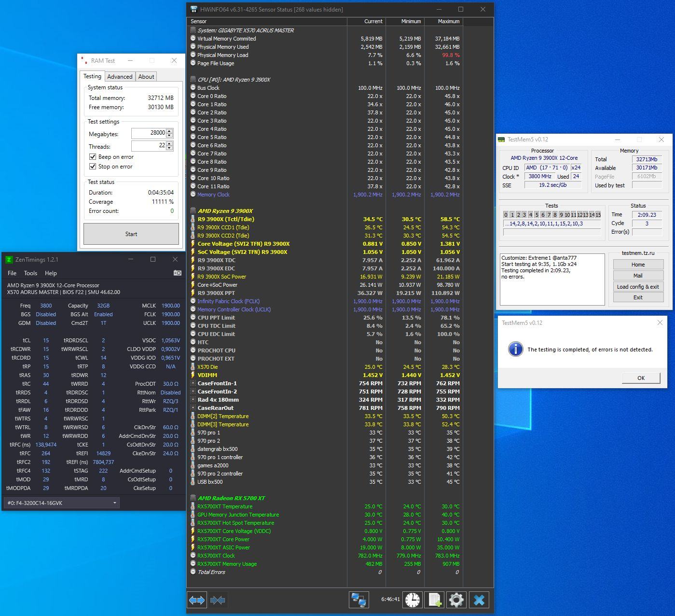Viewport: 675px width, 616px height.
Task: Select TestMem5 test number 7 box
Action: (x=549, y=215)
